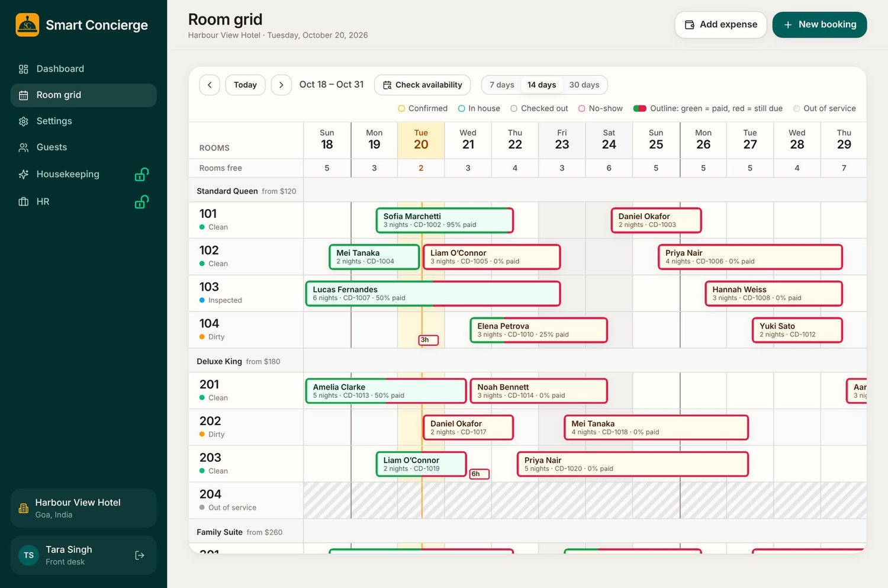Click the Housekeeping sparkle icon
888x588 pixels.
(24, 175)
